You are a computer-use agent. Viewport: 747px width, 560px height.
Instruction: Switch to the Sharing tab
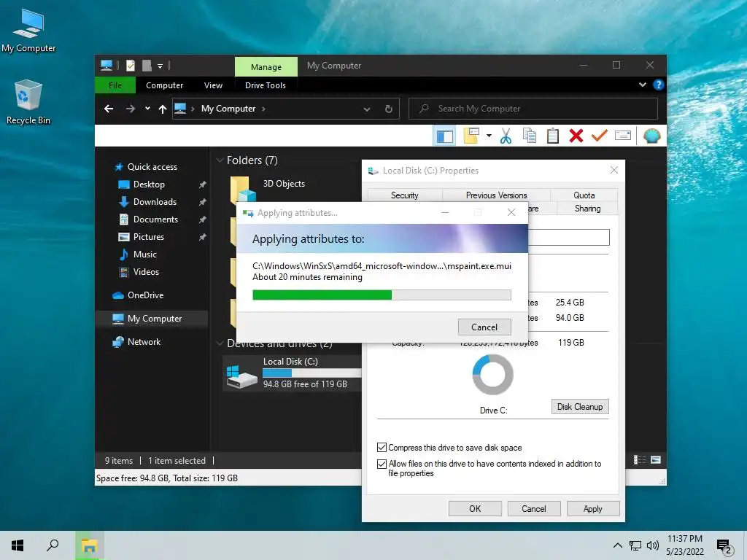point(587,209)
